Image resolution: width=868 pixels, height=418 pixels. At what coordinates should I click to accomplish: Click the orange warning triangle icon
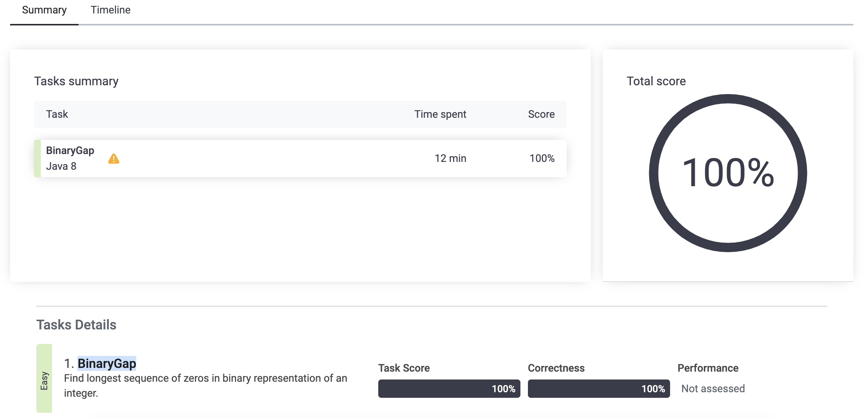114,159
